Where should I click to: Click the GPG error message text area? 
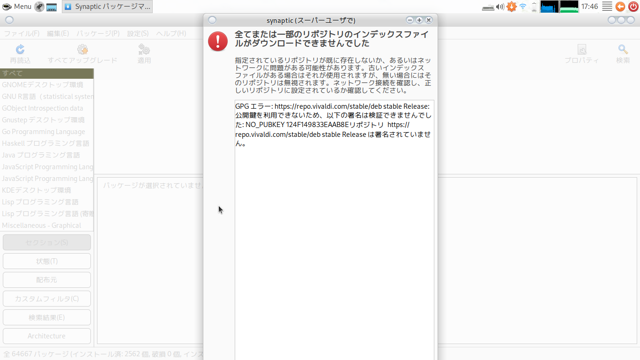point(334,230)
